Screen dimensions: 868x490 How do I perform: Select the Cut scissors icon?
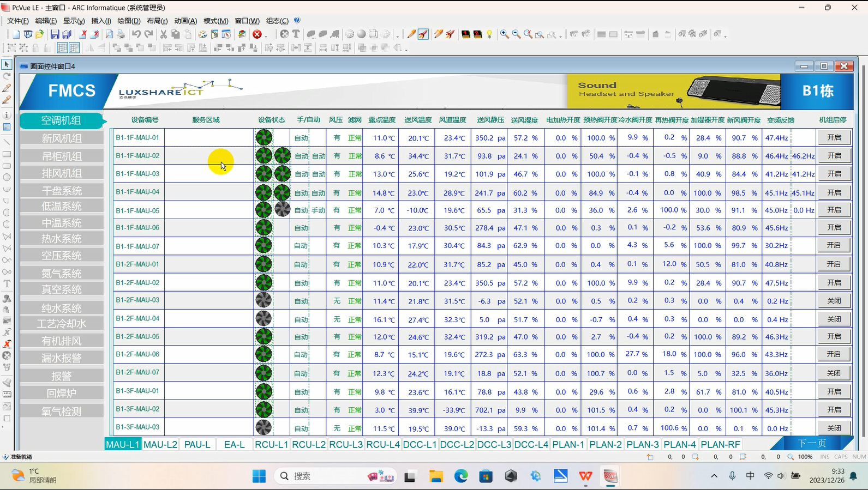click(x=163, y=34)
